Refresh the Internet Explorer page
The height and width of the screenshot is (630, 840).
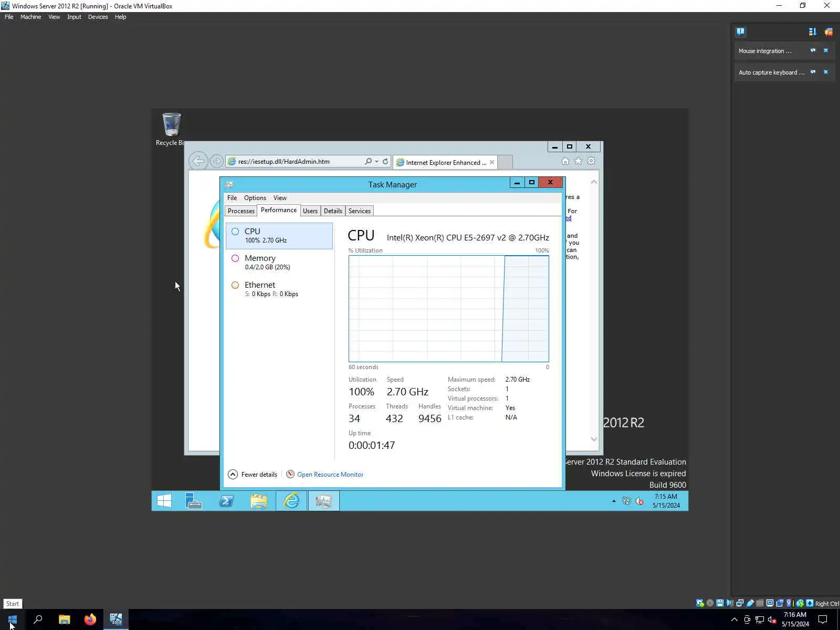coord(385,161)
